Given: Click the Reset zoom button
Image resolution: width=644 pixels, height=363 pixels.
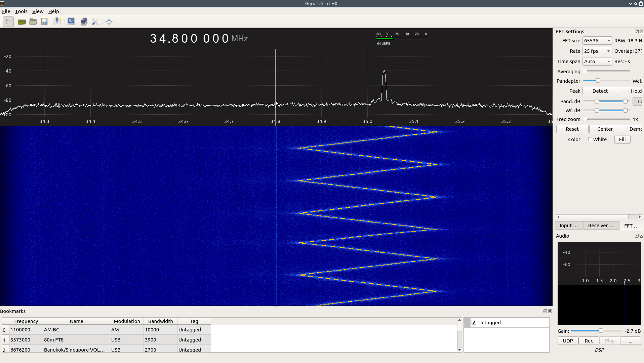Looking at the screenshot, I should pos(572,129).
